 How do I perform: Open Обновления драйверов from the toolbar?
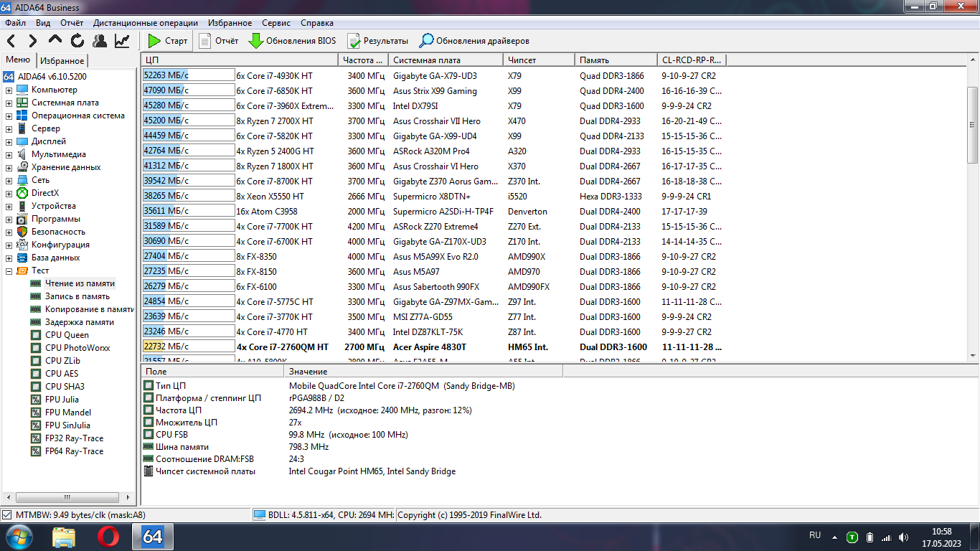coord(475,41)
